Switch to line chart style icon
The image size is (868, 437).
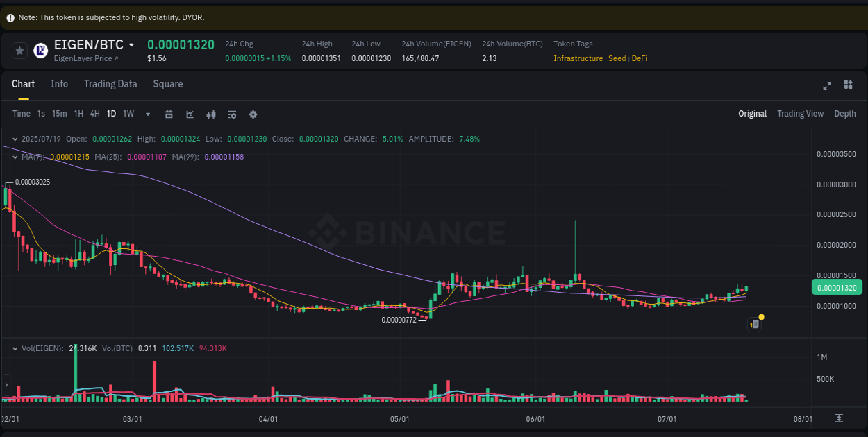pos(190,114)
